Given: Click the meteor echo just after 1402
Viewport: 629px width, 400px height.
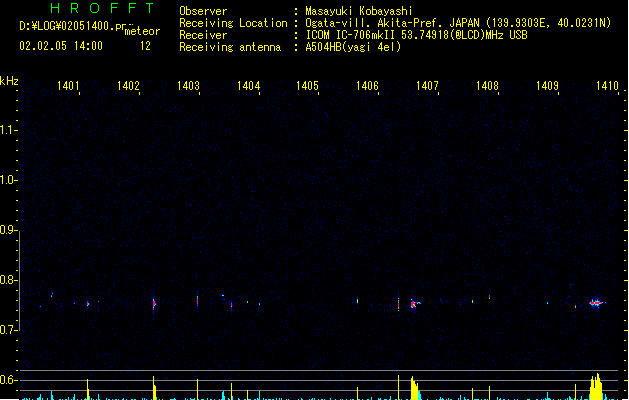Looking at the screenshot, I should tap(154, 303).
